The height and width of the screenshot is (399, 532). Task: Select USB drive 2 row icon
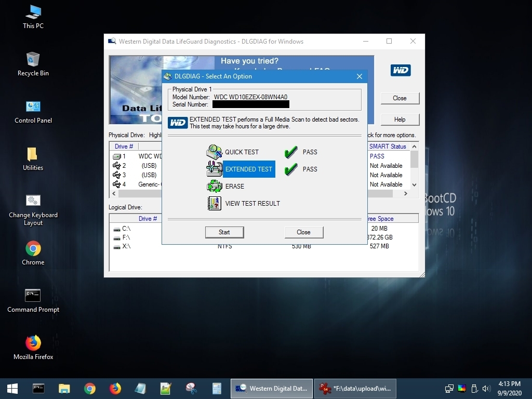click(x=117, y=166)
